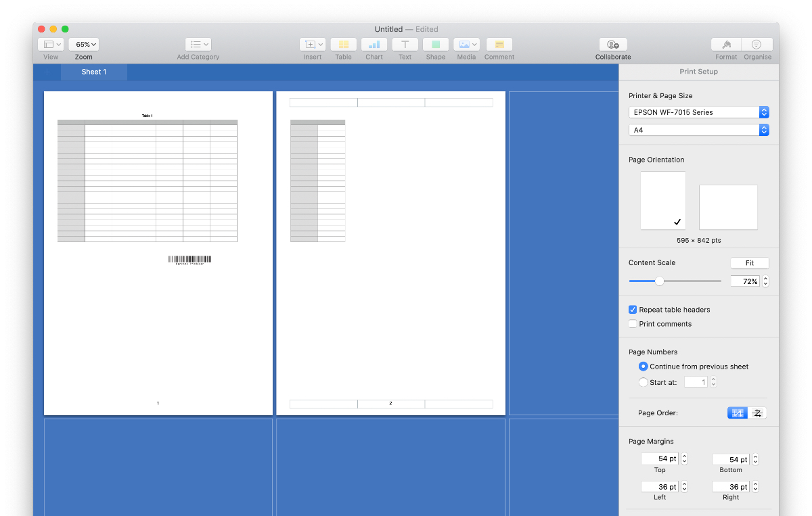Screen dimensions: 812x516
Task: Select the Start at radio button
Action: (x=643, y=382)
